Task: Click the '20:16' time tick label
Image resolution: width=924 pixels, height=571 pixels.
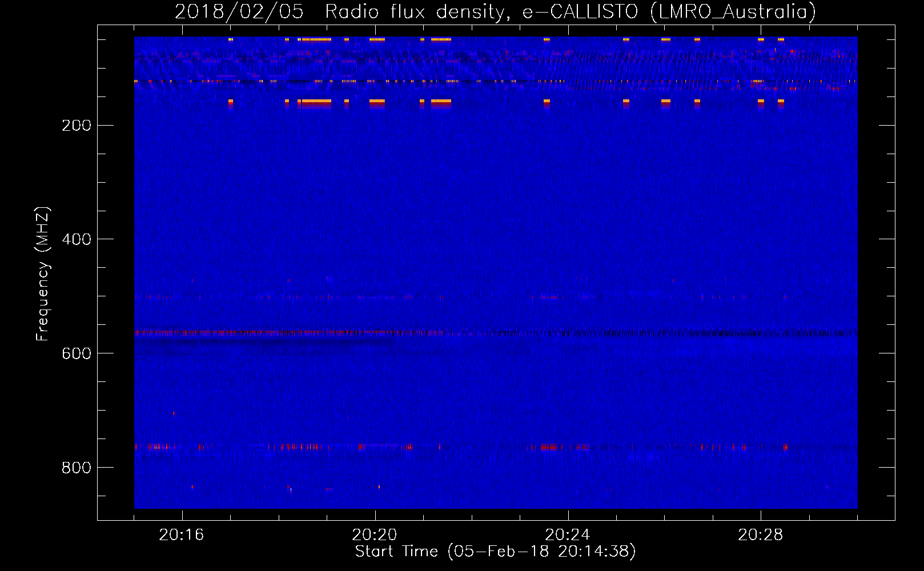Action: pyautogui.click(x=182, y=535)
